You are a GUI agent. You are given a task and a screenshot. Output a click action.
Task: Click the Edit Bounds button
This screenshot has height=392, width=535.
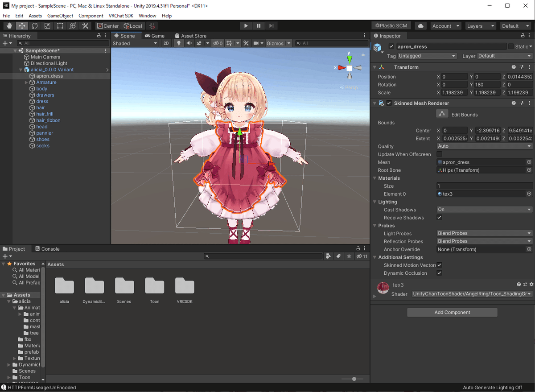pyautogui.click(x=442, y=114)
